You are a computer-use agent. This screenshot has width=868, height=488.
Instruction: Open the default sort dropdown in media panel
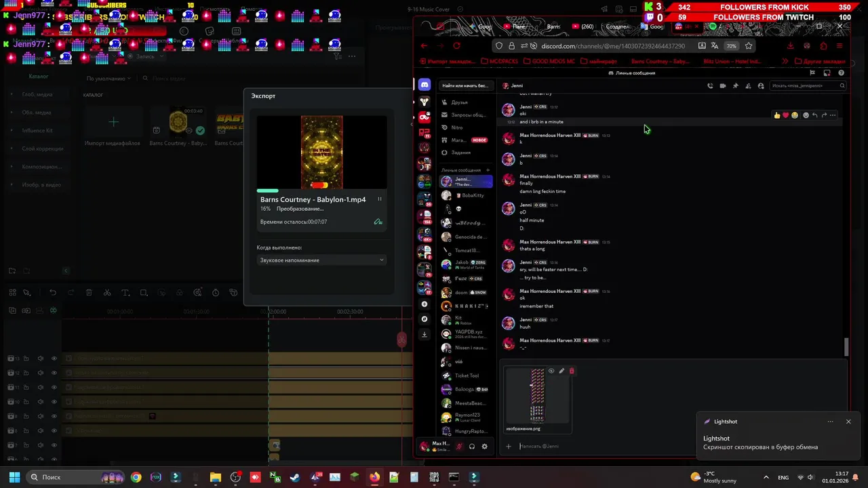[x=108, y=79]
